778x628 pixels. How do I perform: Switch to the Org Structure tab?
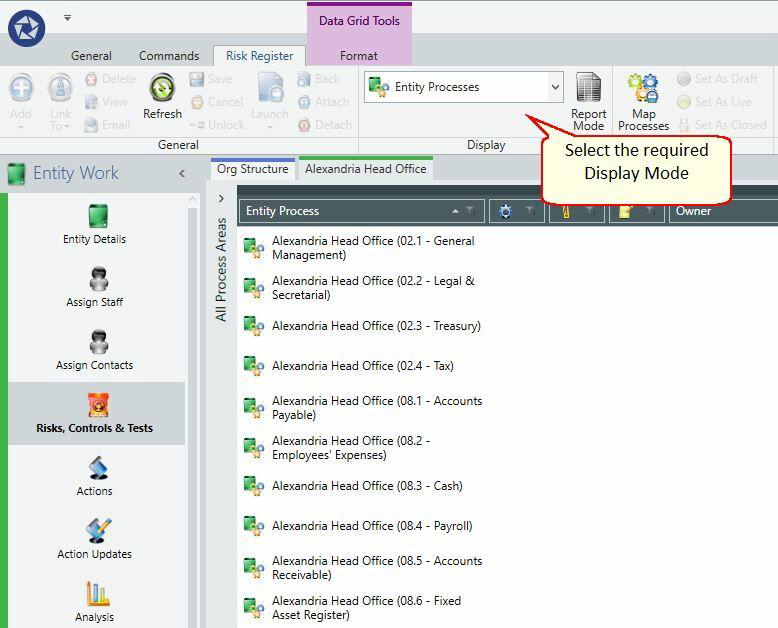tap(253, 169)
